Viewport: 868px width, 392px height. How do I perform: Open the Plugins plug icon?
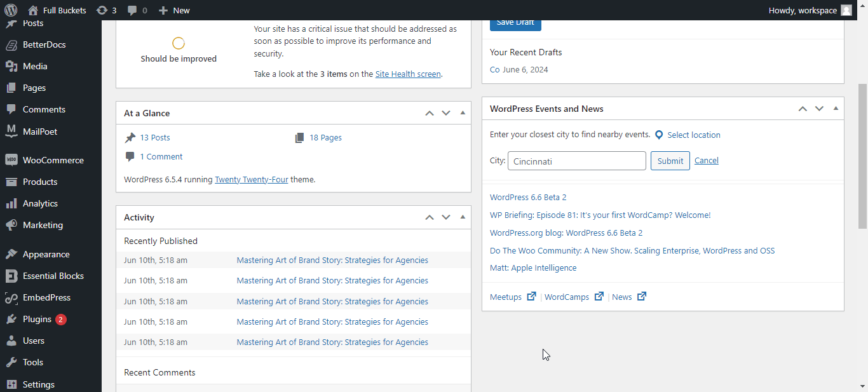11,319
